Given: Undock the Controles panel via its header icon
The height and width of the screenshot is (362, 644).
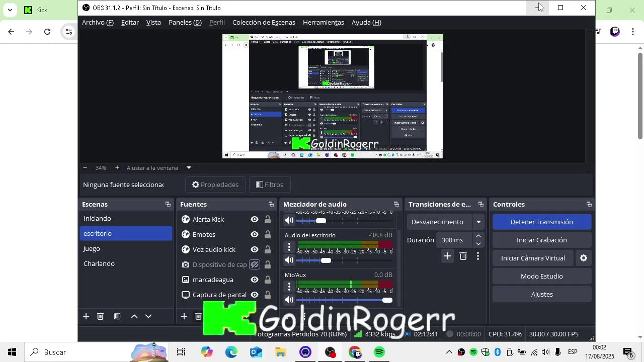Looking at the screenshot, I should [x=589, y=204].
